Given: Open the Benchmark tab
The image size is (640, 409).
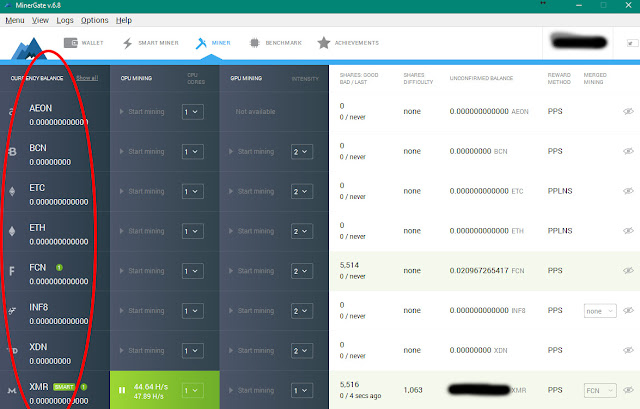Looking at the screenshot, I should [x=276, y=43].
